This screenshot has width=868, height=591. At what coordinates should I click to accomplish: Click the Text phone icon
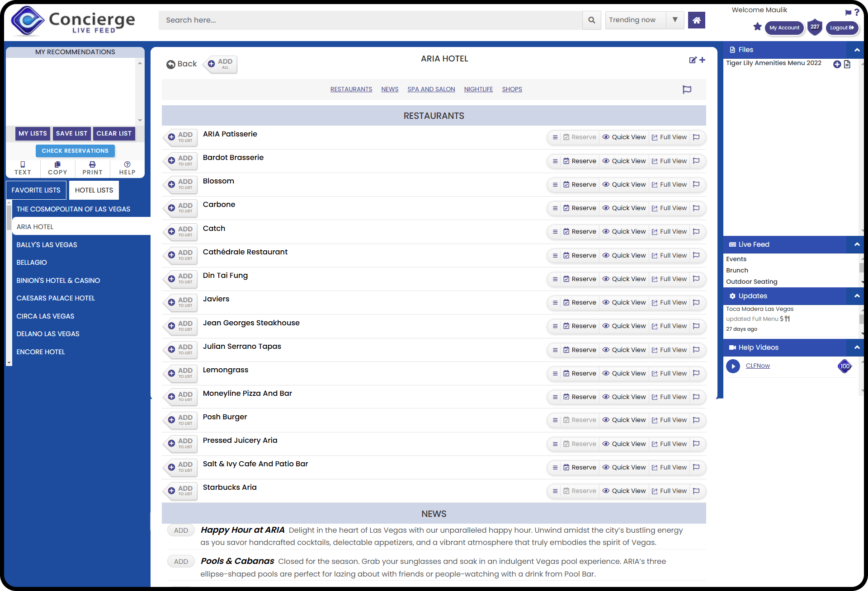tap(23, 164)
